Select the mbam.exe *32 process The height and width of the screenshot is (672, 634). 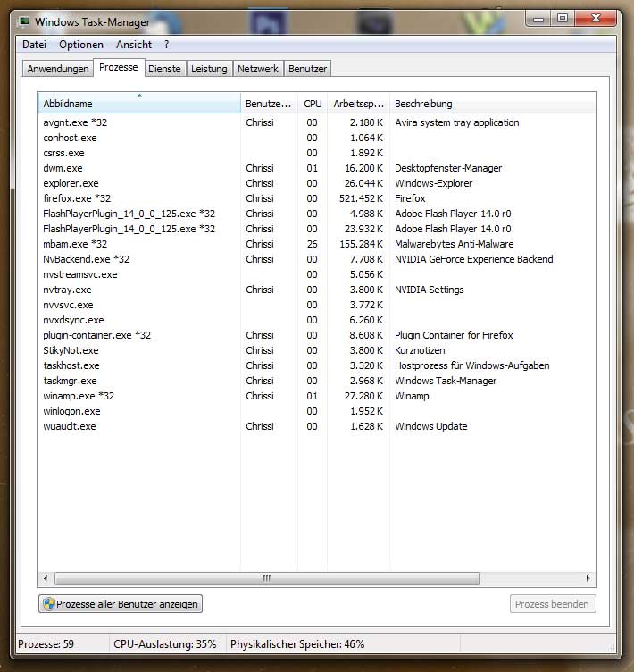(317, 244)
